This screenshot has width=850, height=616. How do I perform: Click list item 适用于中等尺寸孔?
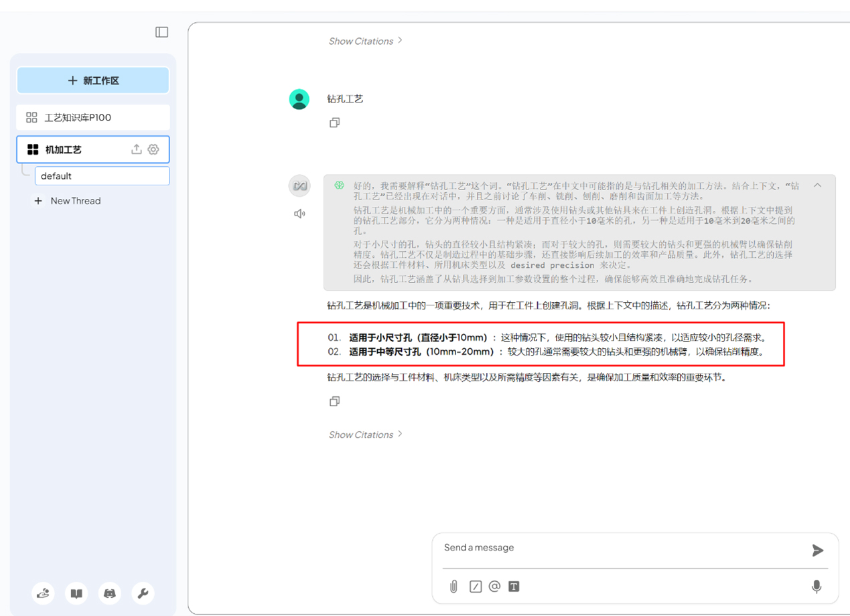[x=546, y=352]
